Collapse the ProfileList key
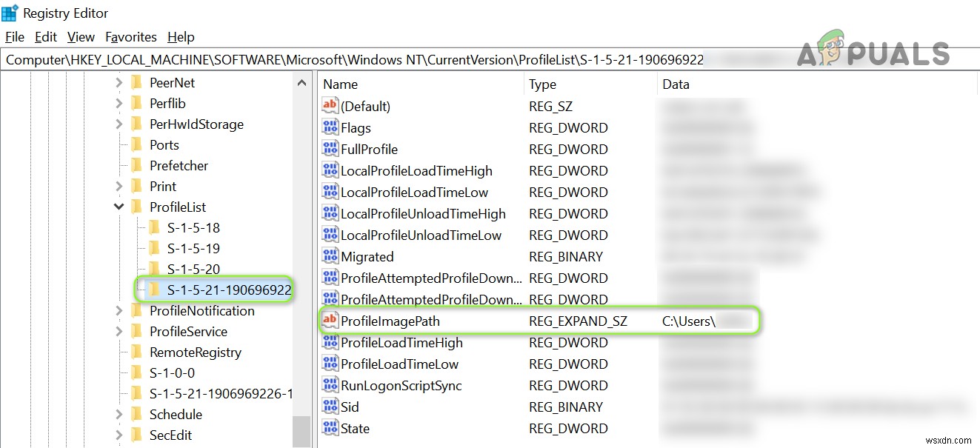Viewport: 980px width, 448px height. coord(119,207)
